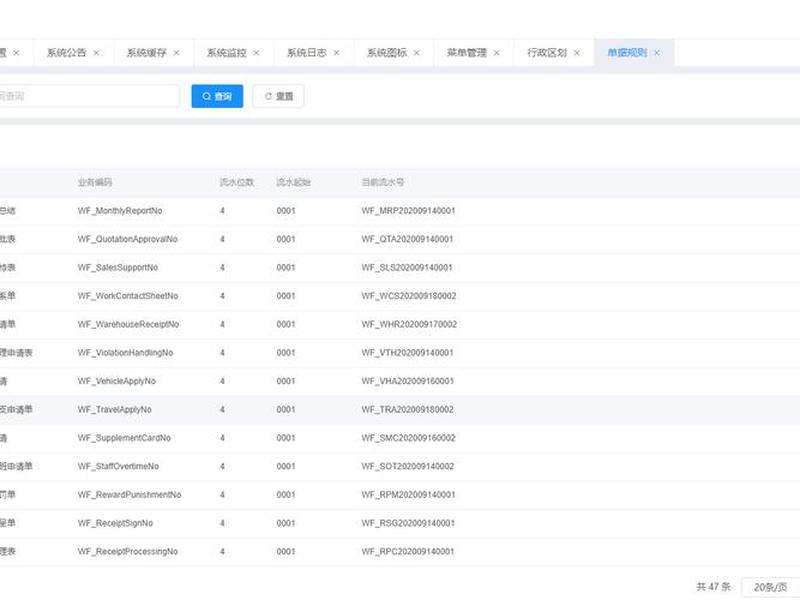Image resolution: width=800 pixels, height=600 pixels.
Task: Close the 行政区划 tab
Action: coord(577,53)
